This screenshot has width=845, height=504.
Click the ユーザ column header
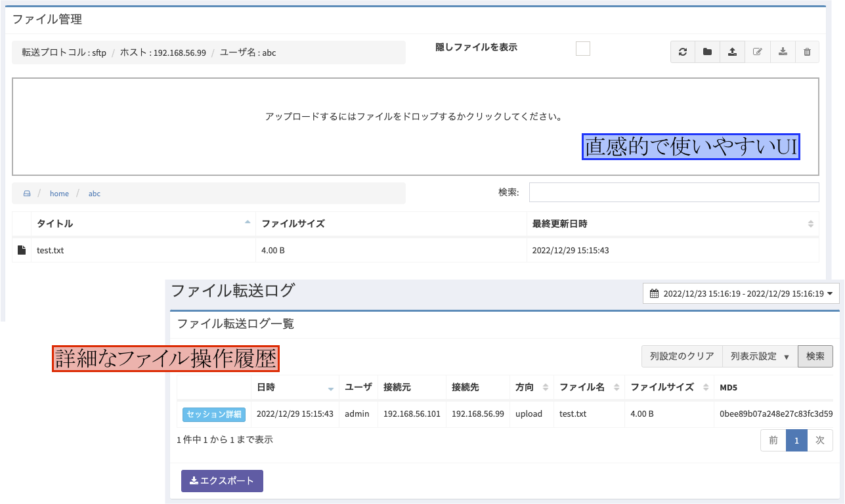[358, 387]
